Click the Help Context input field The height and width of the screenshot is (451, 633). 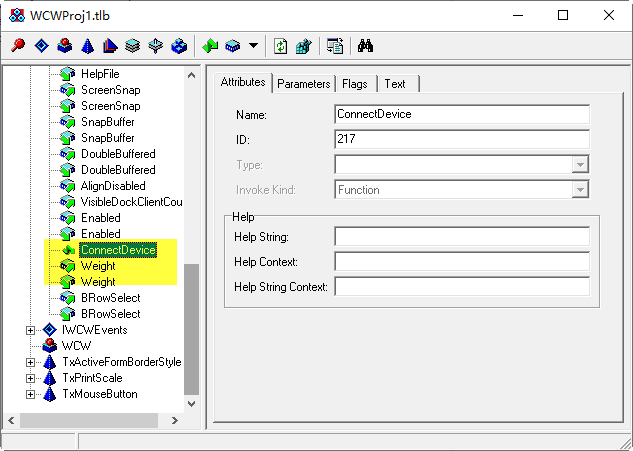[462, 261]
